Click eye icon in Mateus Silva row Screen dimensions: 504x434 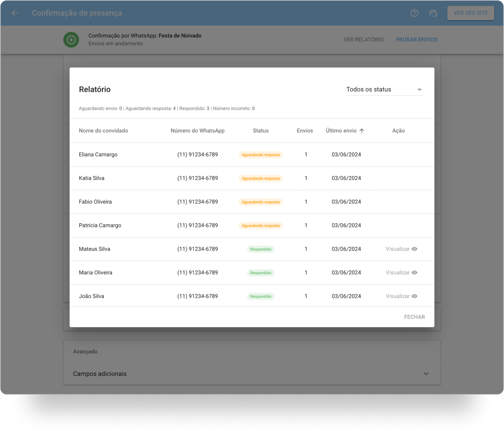point(414,249)
